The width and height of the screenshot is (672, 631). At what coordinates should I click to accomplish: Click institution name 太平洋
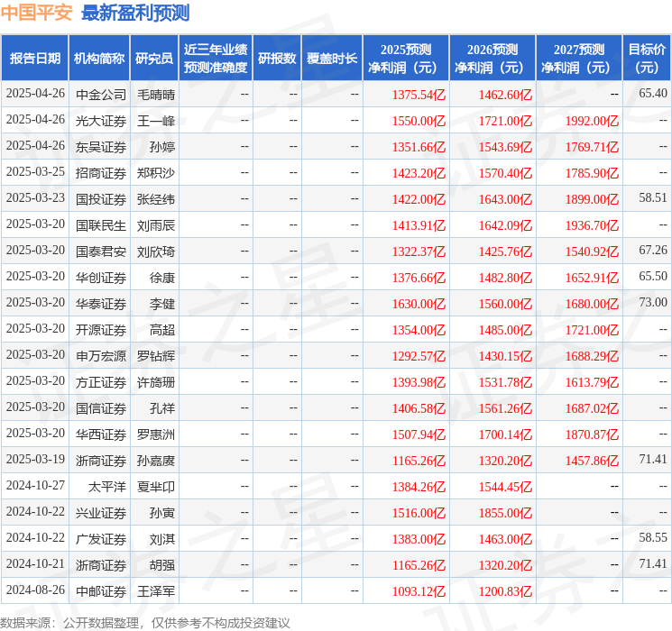(x=107, y=487)
